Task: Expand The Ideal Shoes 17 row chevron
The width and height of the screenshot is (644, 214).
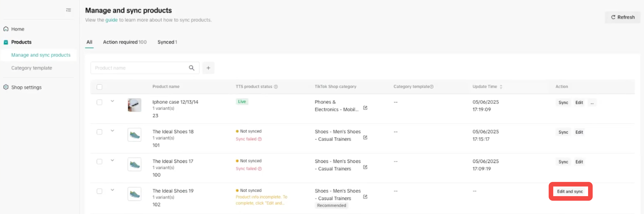Action: click(x=112, y=160)
